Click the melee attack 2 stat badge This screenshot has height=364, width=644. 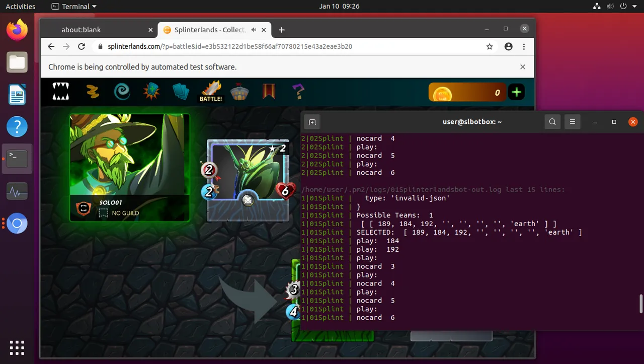[209, 170]
